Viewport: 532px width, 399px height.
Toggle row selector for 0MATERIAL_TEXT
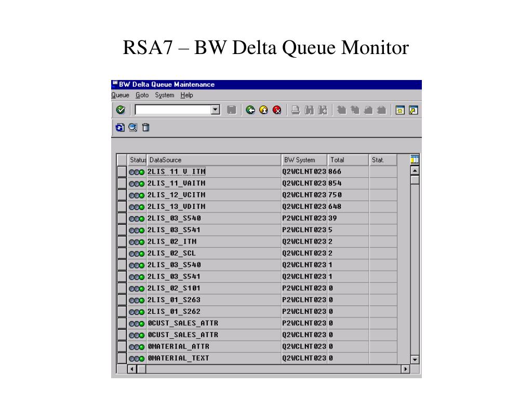[122, 358]
